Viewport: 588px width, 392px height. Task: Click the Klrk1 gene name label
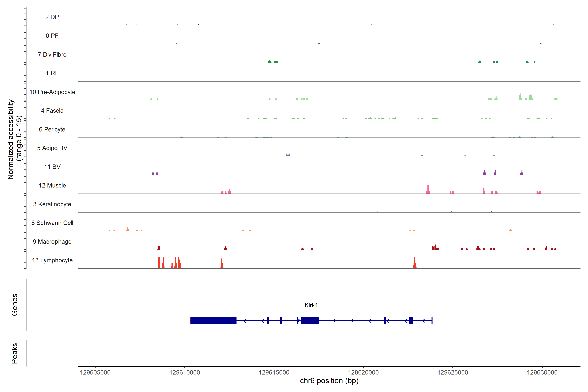[311, 305]
